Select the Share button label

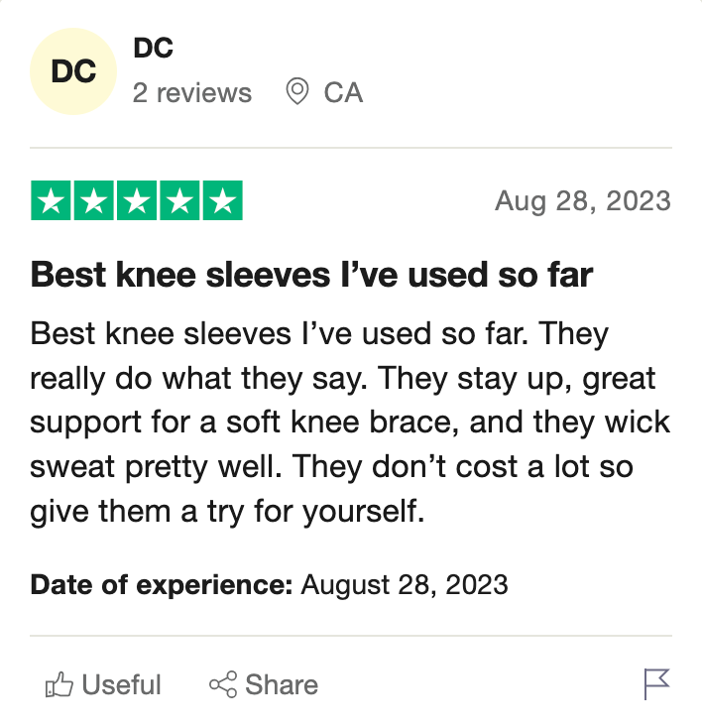tap(282, 684)
